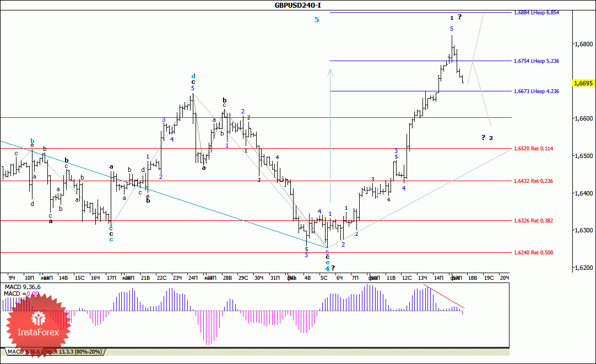
Task: Select the 13Ч date on the time axis
Action: coord(422,278)
